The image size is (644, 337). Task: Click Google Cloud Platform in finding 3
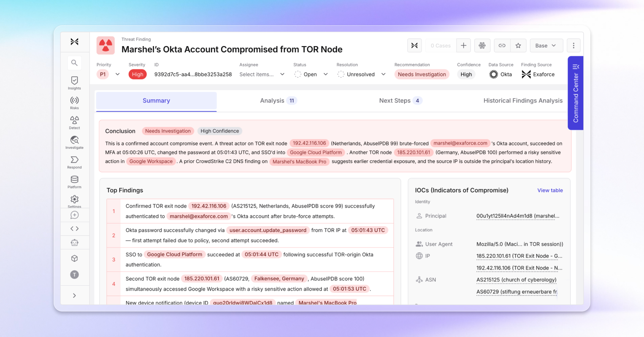[x=175, y=254]
